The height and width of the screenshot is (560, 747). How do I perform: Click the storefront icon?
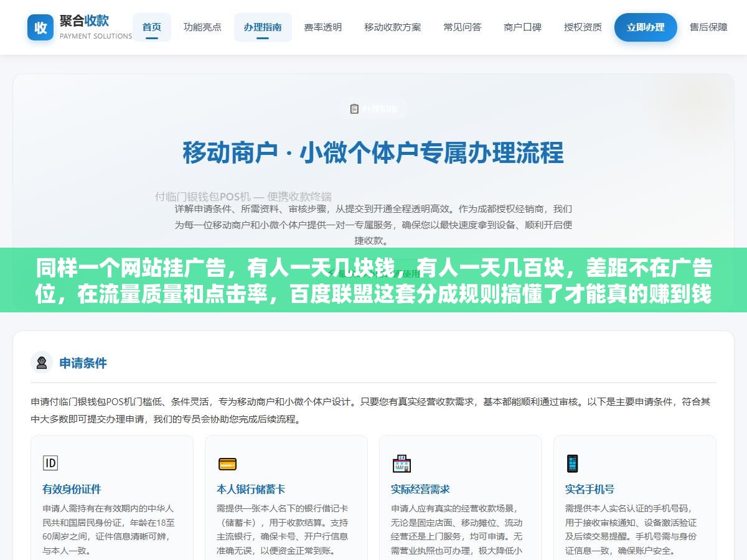(402, 464)
